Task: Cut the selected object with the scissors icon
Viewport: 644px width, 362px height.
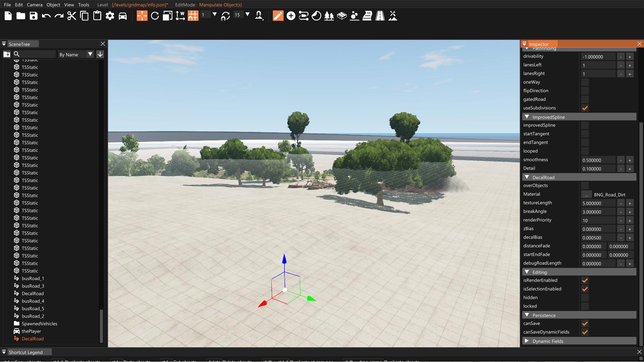Action: point(72,16)
